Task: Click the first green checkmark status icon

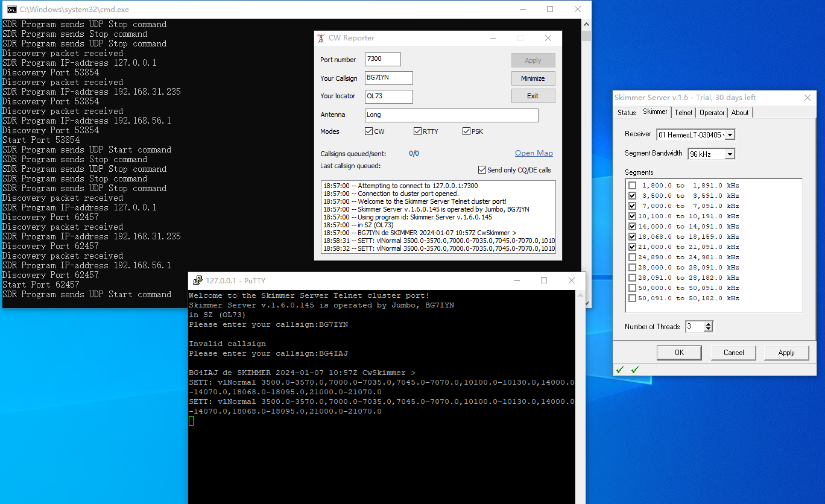Action: point(620,370)
